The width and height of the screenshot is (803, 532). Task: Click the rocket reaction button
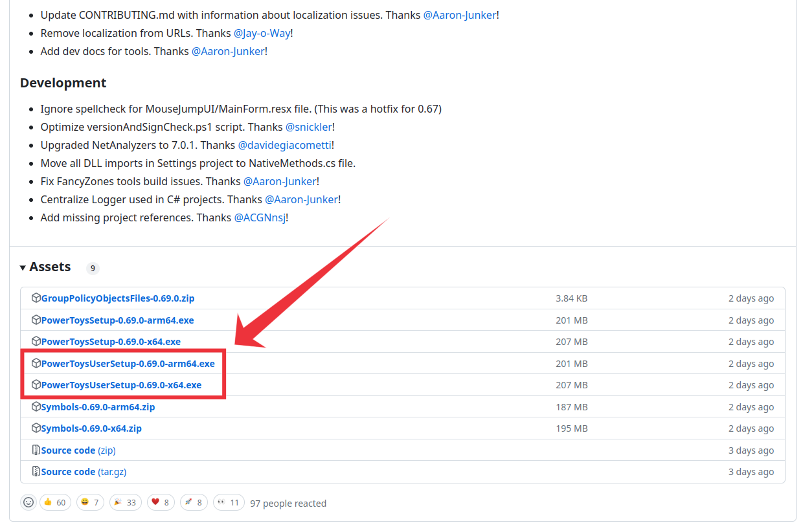tap(194, 502)
